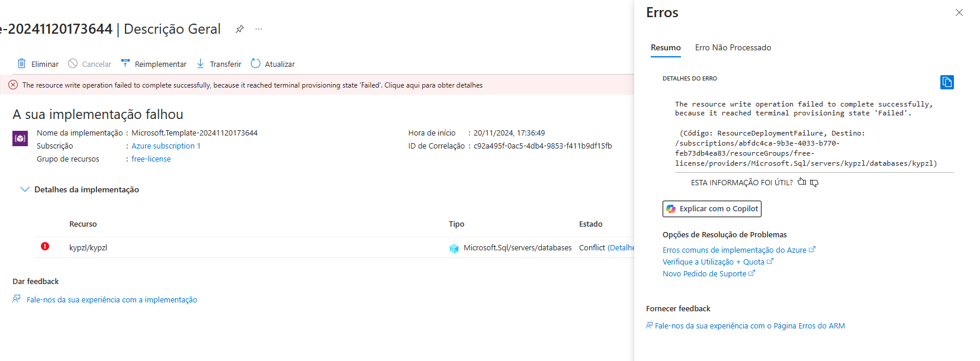Switch to Erro Não Processado tab

coord(733,48)
